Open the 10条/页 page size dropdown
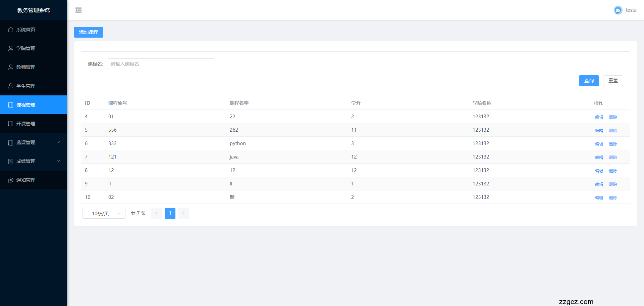Screen dimensions: 644x306 click(104, 213)
